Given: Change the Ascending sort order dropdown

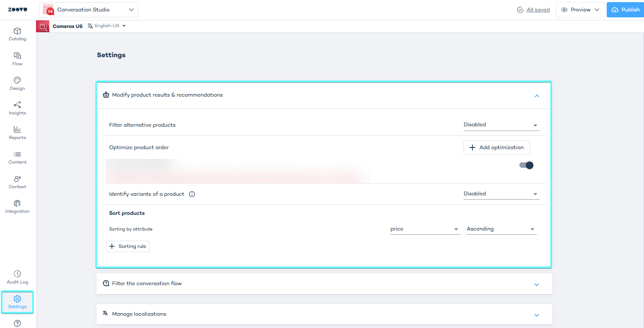Looking at the screenshot, I should coord(501,229).
